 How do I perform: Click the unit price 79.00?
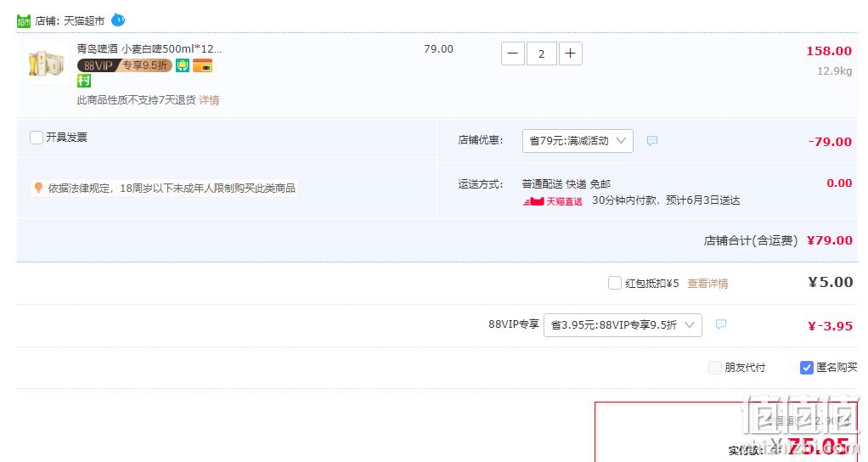click(438, 49)
